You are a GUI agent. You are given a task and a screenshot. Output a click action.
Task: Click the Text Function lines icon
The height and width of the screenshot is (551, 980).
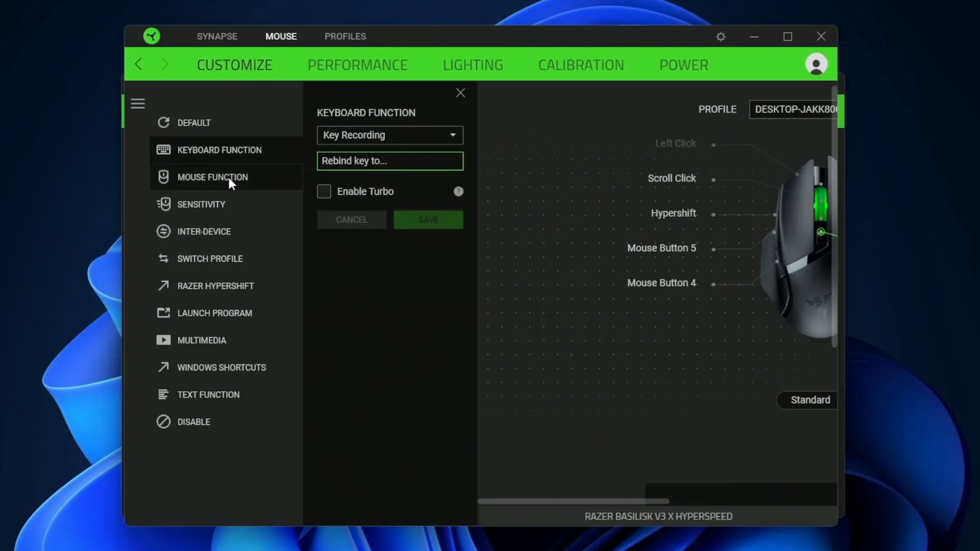coord(163,394)
